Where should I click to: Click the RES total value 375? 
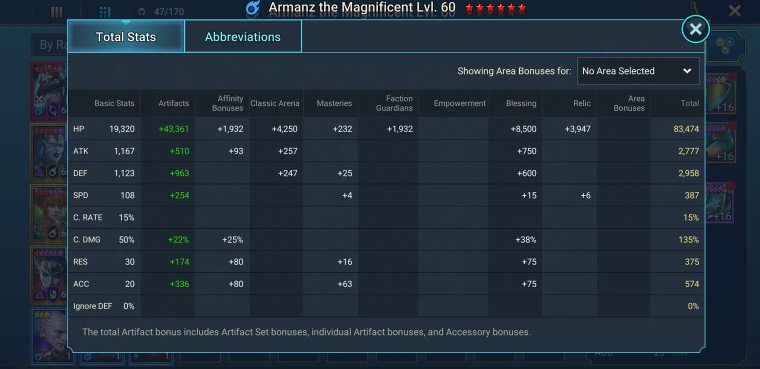click(692, 262)
